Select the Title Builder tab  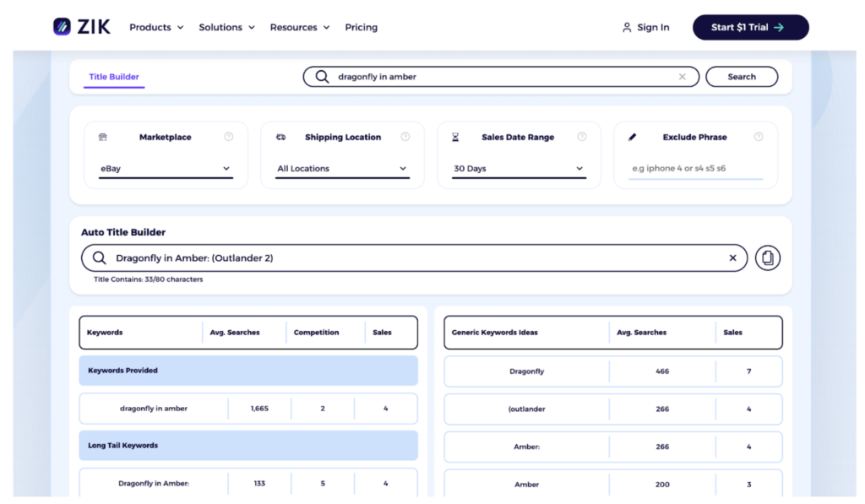[x=114, y=77]
